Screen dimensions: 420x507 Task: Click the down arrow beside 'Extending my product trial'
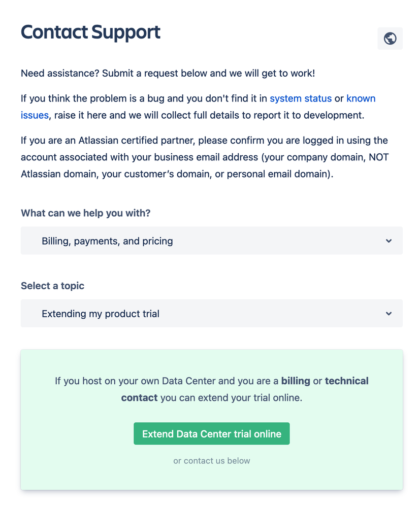click(389, 314)
